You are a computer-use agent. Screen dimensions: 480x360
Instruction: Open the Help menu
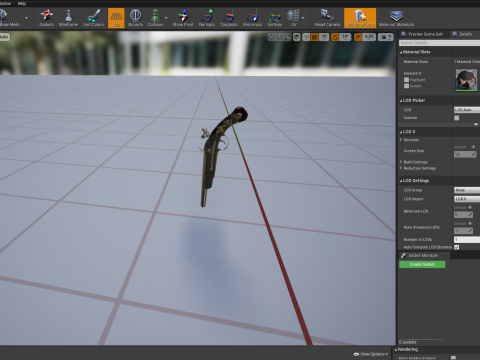click(x=22, y=3)
